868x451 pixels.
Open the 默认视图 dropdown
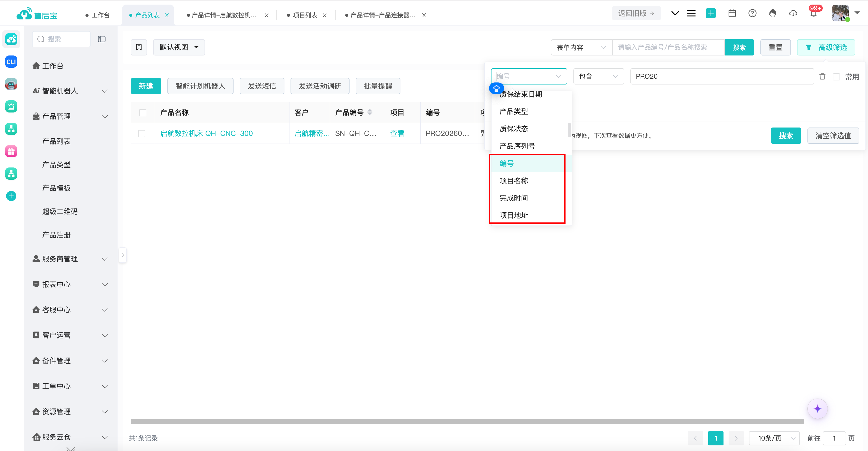[x=179, y=47]
